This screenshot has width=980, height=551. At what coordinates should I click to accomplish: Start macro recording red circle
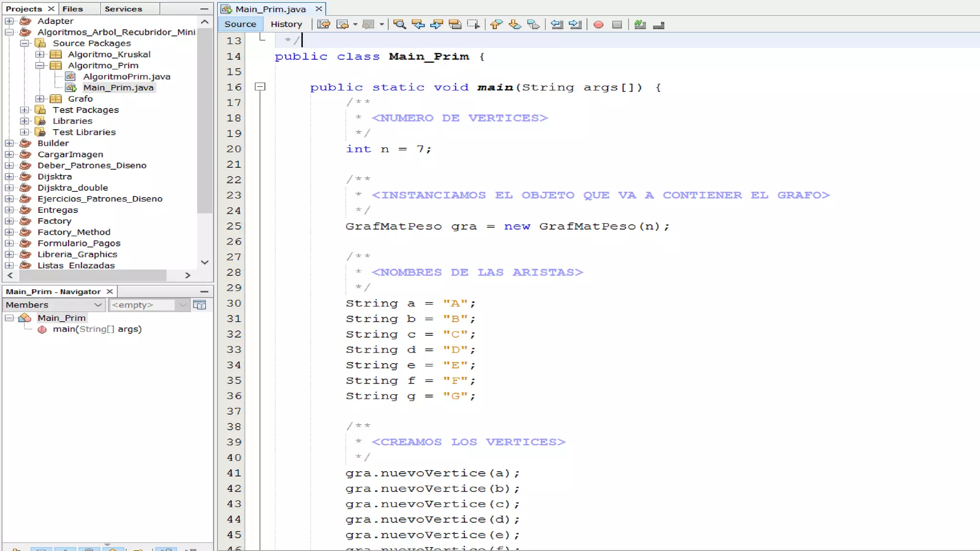(x=598, y=24)
